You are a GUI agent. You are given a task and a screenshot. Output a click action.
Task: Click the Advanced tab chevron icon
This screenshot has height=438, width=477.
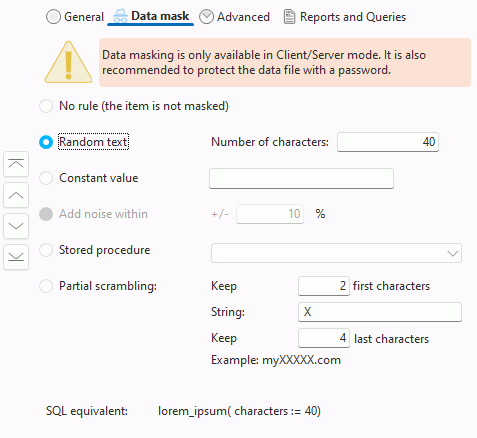(206, 17)
